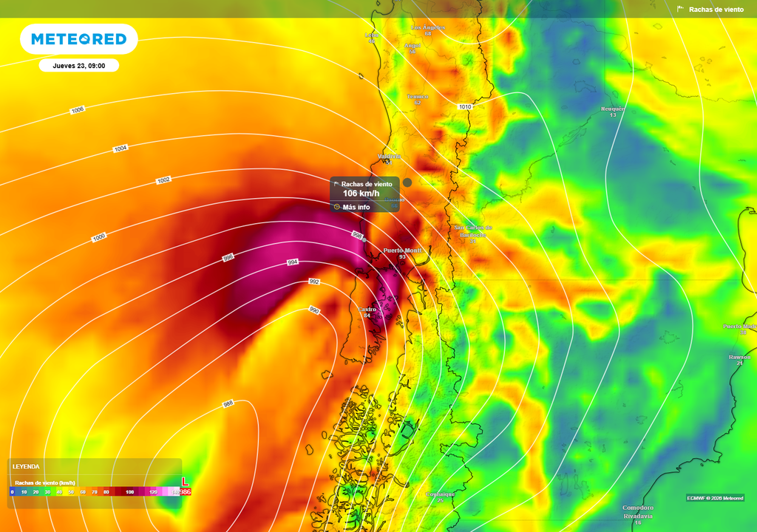Click the 996 isobar label
The width and height of the screenshot is (757, 532).
[228, 258]
